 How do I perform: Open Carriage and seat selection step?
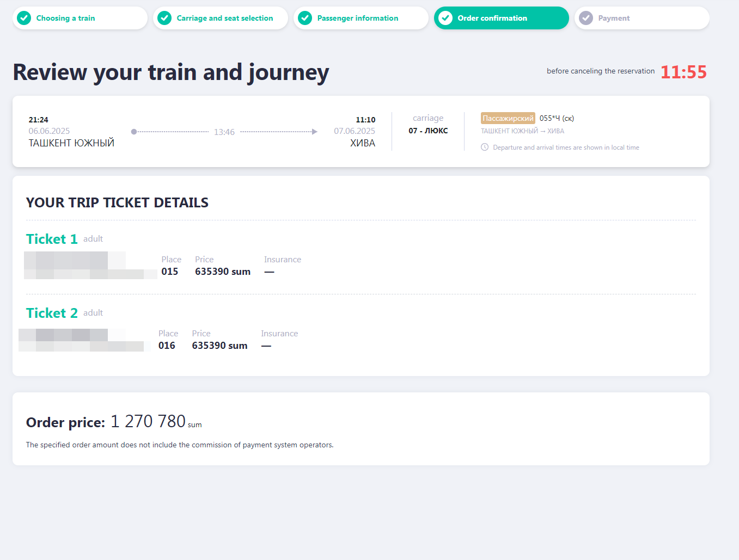click(x=224, y=18)
